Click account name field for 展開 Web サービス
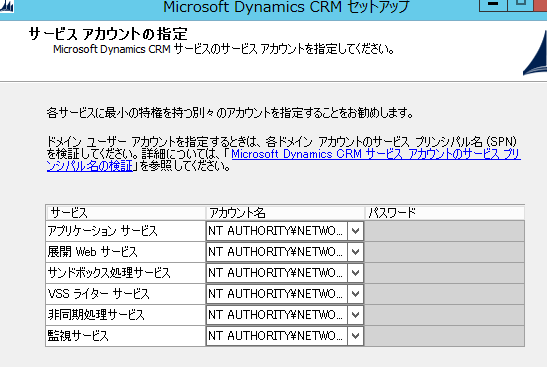The height and width of the screenshot is (367, 547). point(277,252)
